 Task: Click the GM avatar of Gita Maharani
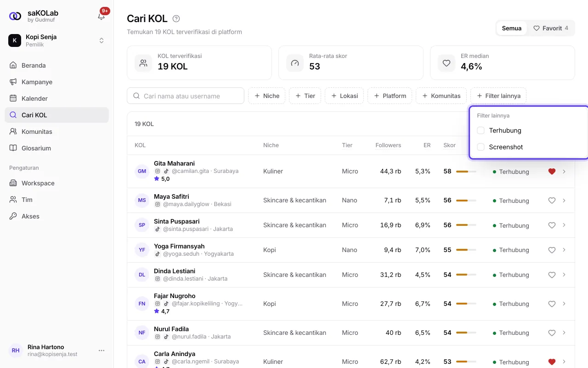142,171
